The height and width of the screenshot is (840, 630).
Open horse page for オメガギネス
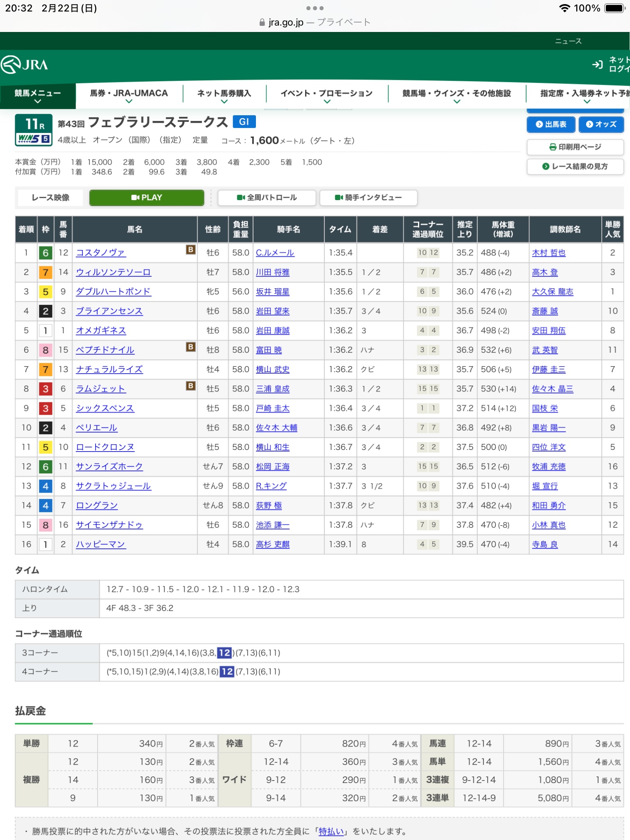tap(101, 331)
